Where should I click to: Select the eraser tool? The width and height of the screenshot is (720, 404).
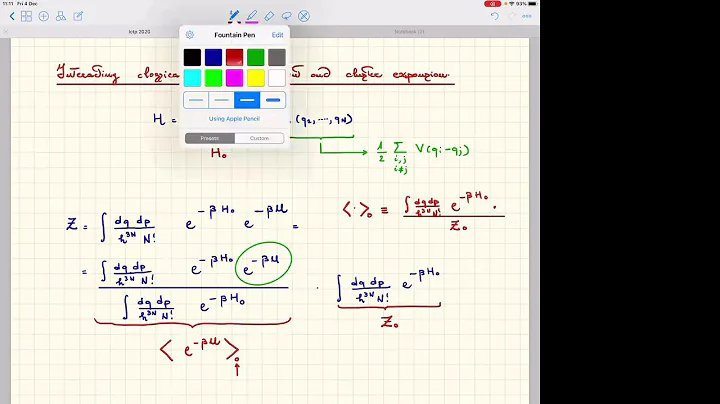tap(269, 17)
